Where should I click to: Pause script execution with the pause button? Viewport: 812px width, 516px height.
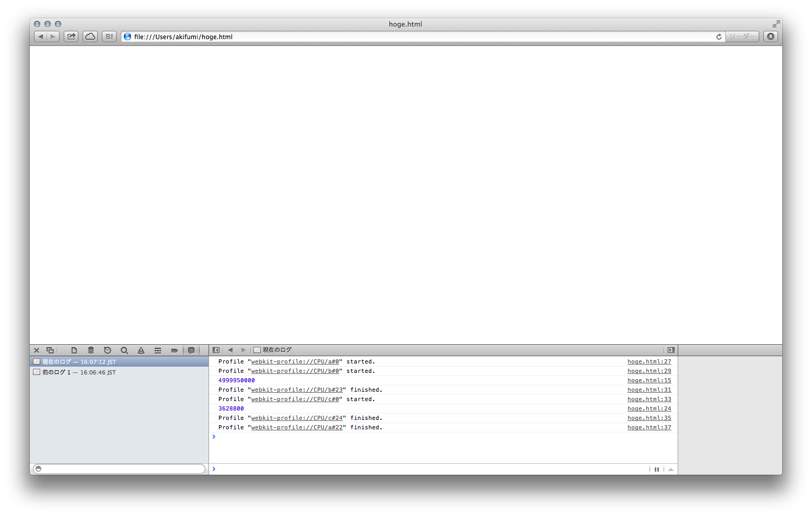(x=657, y=469)
